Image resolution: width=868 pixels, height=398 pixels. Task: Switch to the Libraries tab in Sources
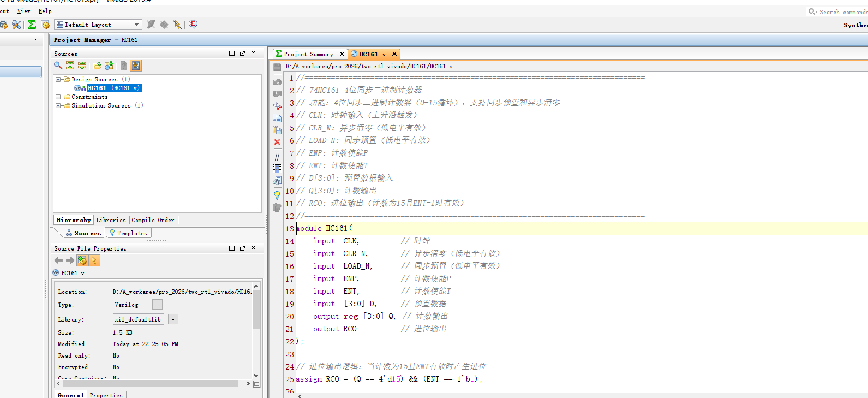click(x=111, y=220)
